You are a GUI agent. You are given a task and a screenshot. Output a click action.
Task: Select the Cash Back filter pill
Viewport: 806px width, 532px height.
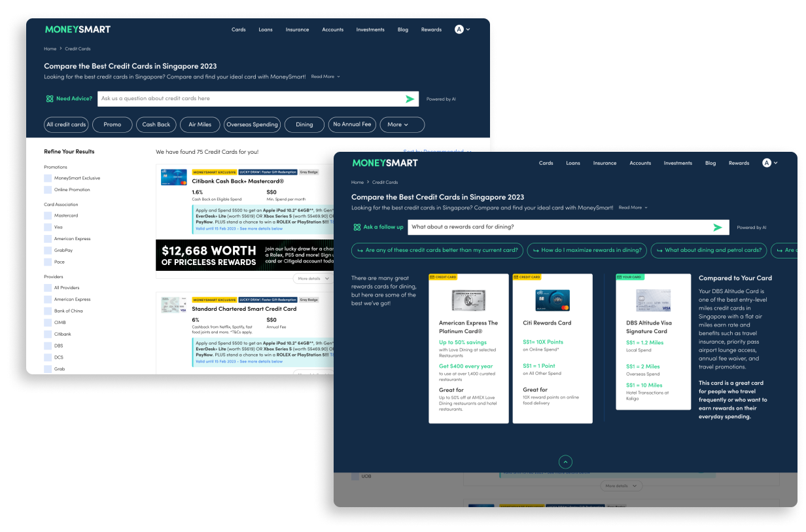156,124
